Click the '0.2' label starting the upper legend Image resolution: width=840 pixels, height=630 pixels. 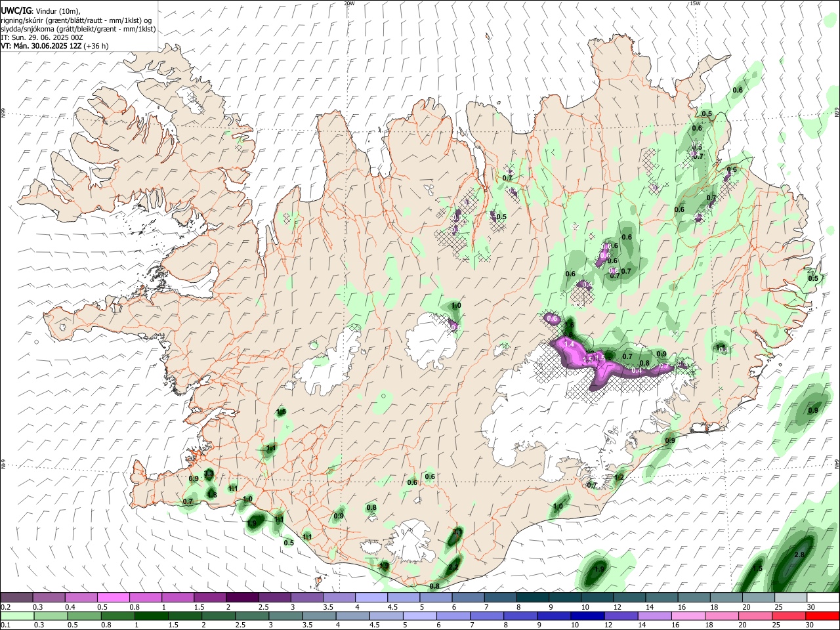click(x=5, y=607)
